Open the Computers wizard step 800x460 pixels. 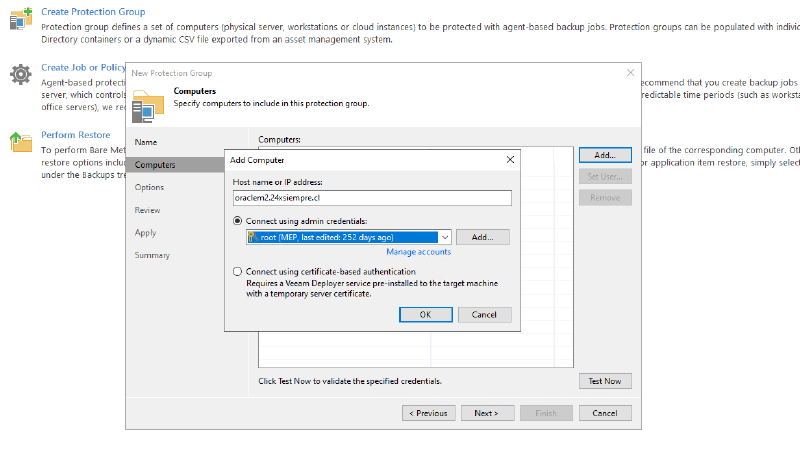pyautogui.click(x=175, y=165)
